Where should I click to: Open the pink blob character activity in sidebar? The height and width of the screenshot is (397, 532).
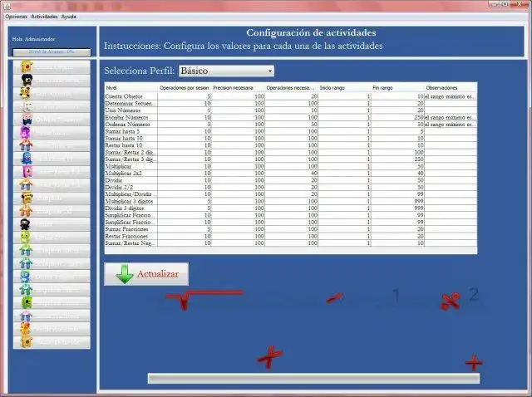(x=52, y=172)
